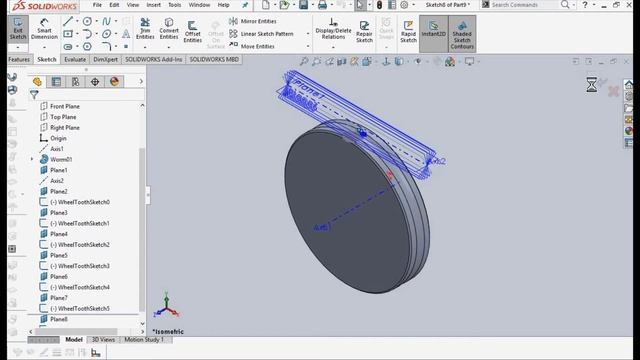Open PropertyManager tab
This screenshot has height=360, width=640.
tap(56, 82)
